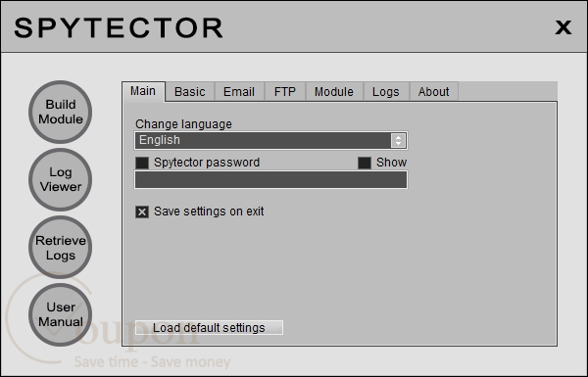Focus the Spytector password input field
This screenshot has height=377, width=588.
(270, 180)
